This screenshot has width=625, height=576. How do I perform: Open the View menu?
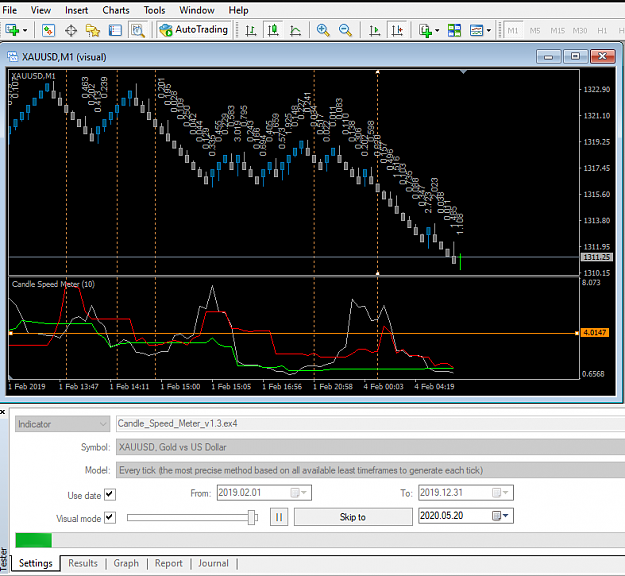click(x=41, y=10)
